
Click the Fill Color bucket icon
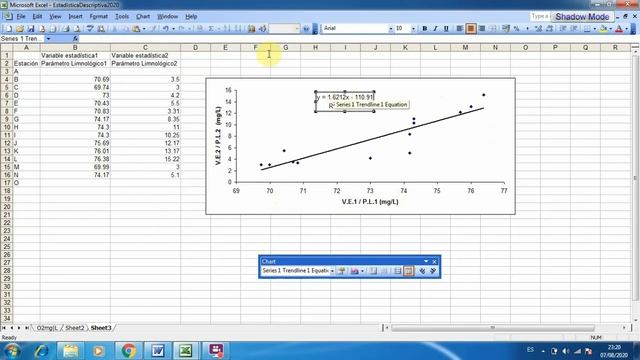(603, 29)
